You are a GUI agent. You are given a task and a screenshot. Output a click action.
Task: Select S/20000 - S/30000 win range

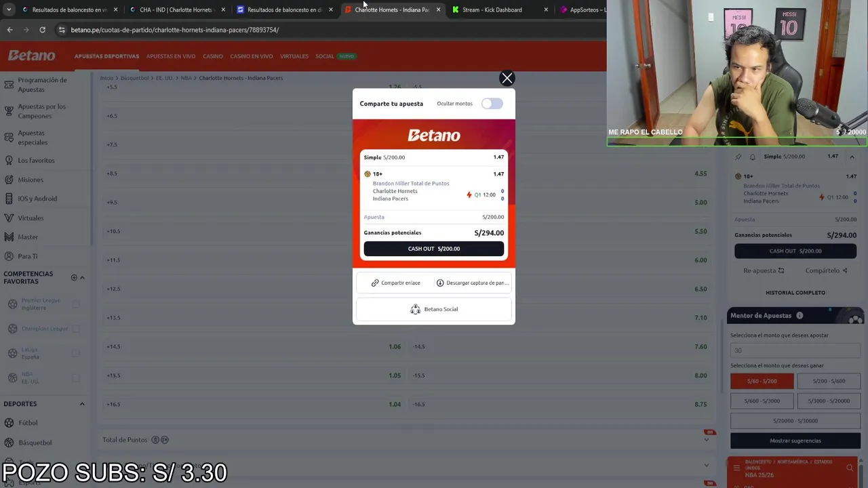tap(795, 421)
